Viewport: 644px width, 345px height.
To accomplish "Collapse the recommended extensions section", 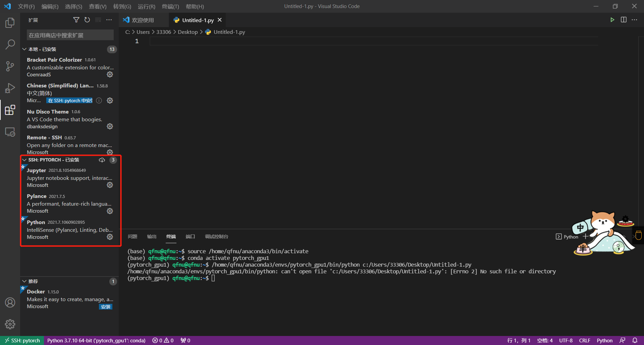I will click(x=24, y=281).
